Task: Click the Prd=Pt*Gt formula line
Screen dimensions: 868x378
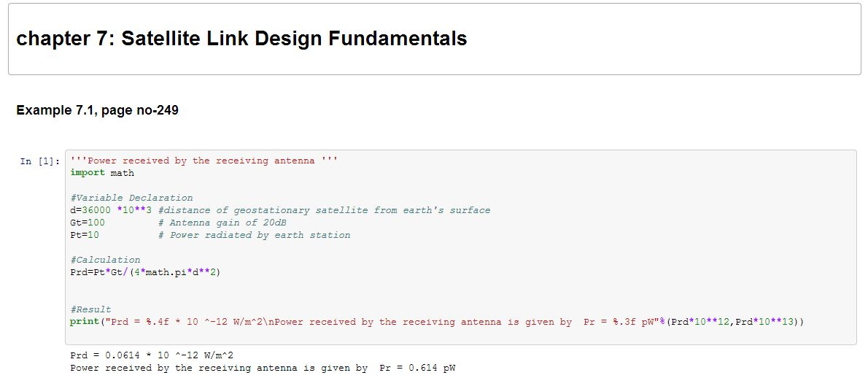Action: pos(145,272)
